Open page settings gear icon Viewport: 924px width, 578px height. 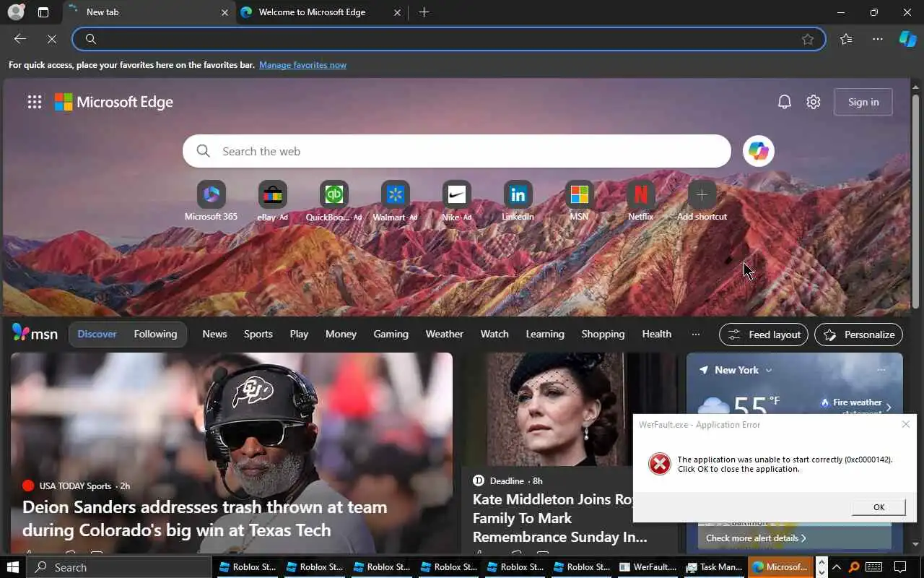click(814, 102)
